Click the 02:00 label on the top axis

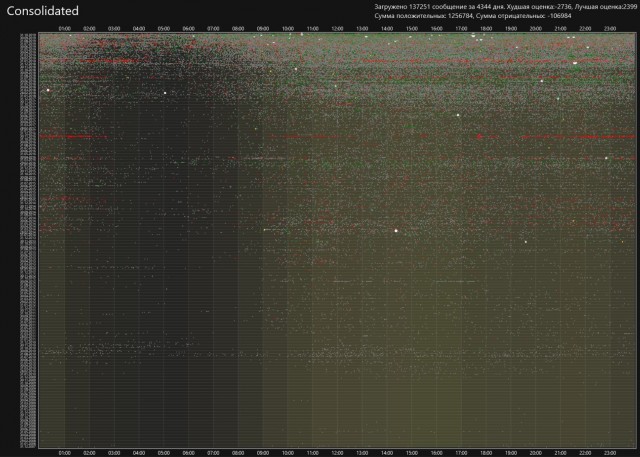tap(89, 29)
